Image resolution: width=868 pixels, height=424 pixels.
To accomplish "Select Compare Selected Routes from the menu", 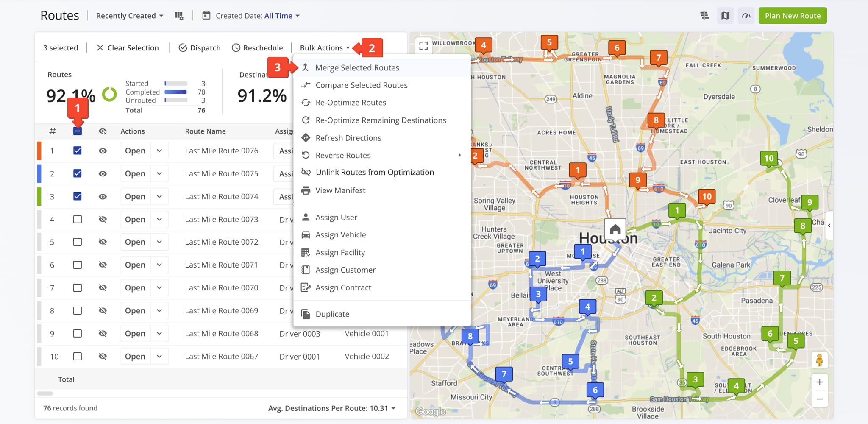I will coord(362,85).
